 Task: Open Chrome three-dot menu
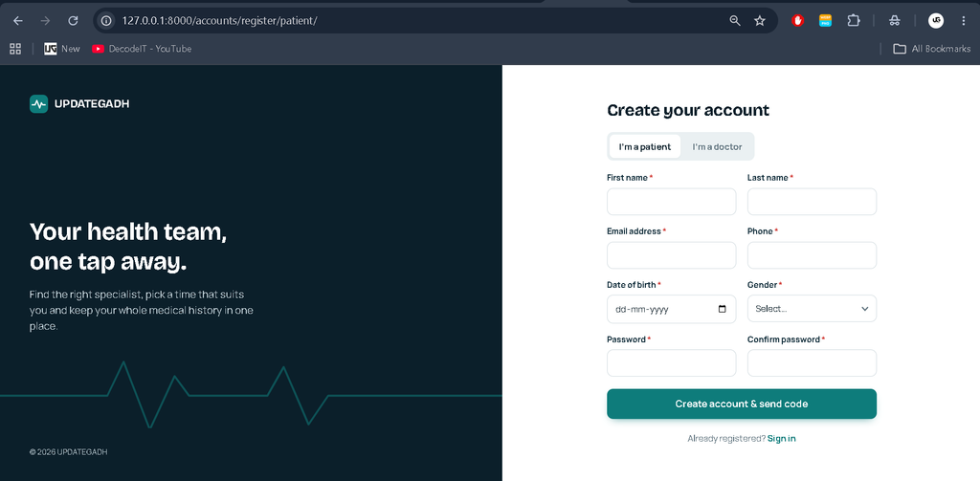(964, 21)
